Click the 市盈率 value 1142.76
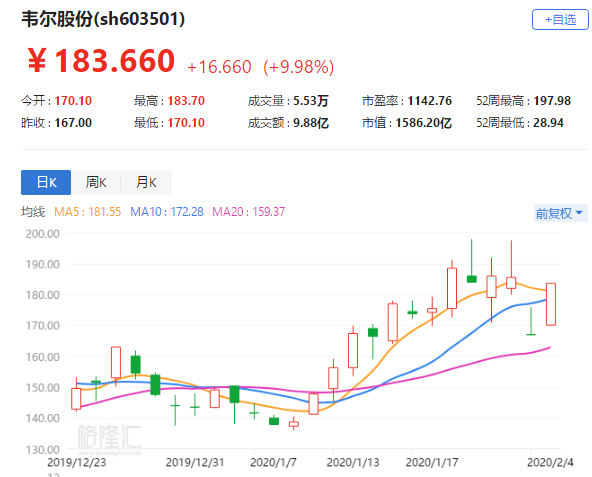 pyautogui.click(x=429, y=101)
